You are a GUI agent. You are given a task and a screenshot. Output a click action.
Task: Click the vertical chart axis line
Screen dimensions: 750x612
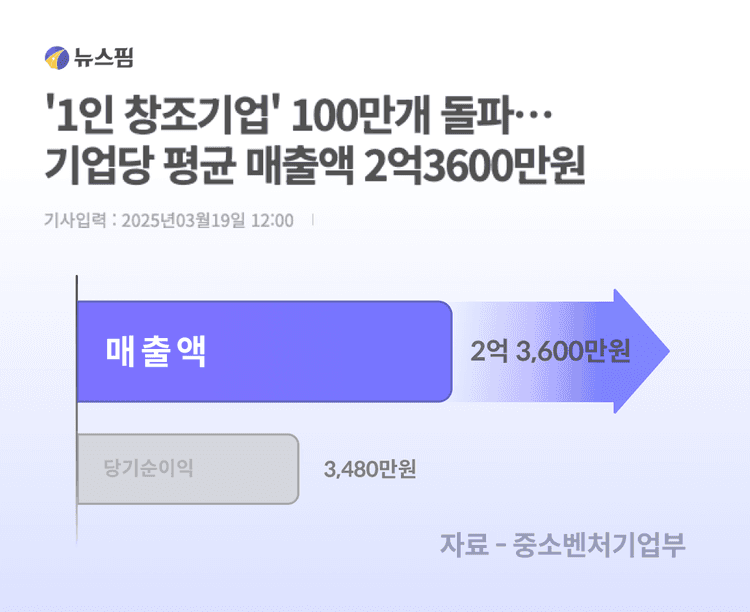(77, 409)
